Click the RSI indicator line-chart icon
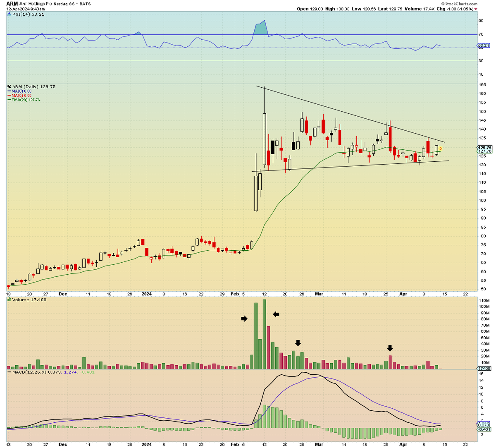 pos(9,14)
